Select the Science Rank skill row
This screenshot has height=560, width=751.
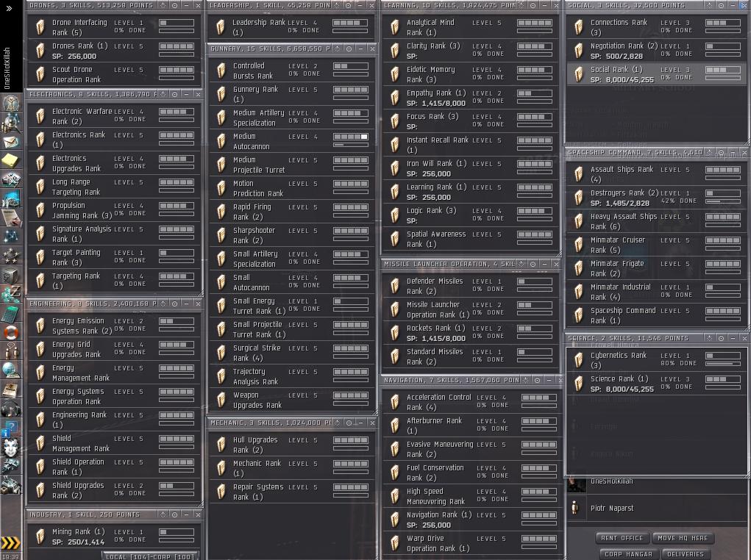[656, 384]
